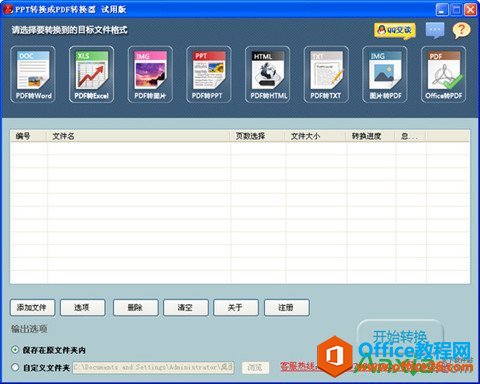
Task: Click the 注册 register button
Action: pyautogui.click(x=287, y=308)
